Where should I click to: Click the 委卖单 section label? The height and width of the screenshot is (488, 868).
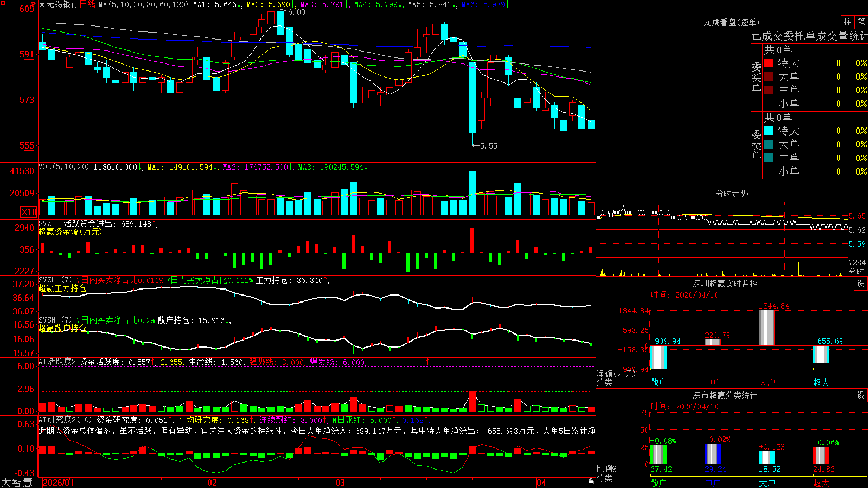756,144
